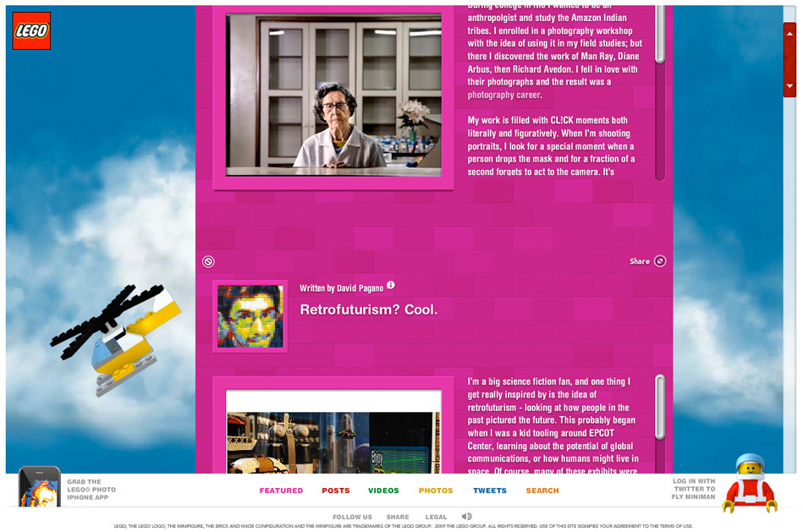
Task: Click the trademark notice at the page bottom
Action: [x=403, y=526]
